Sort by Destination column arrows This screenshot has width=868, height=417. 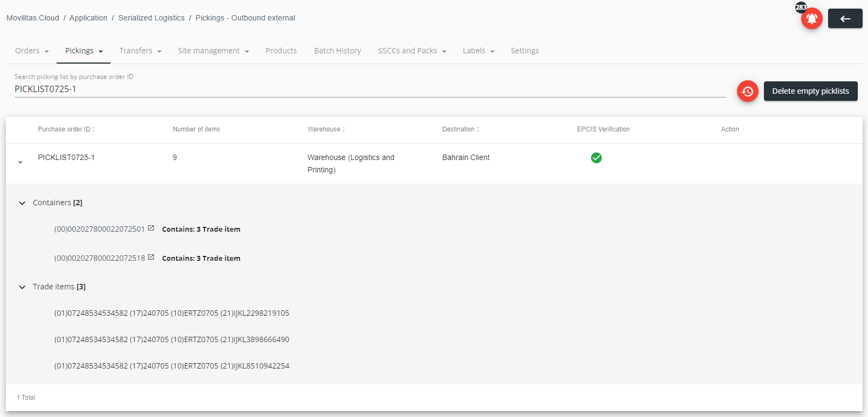tap(478, 129)
